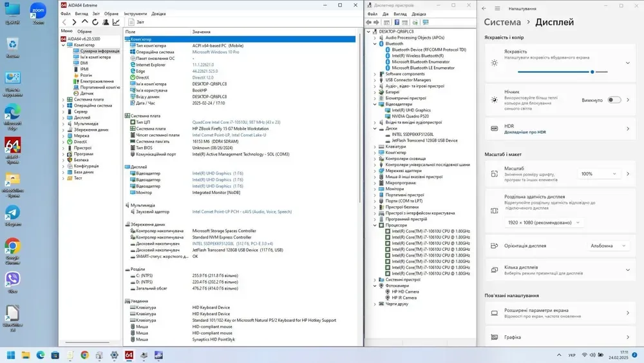This screenshot has width=644, height=363.
Task: Switch to the Обране tab in AIDA64
Action: 84,31
